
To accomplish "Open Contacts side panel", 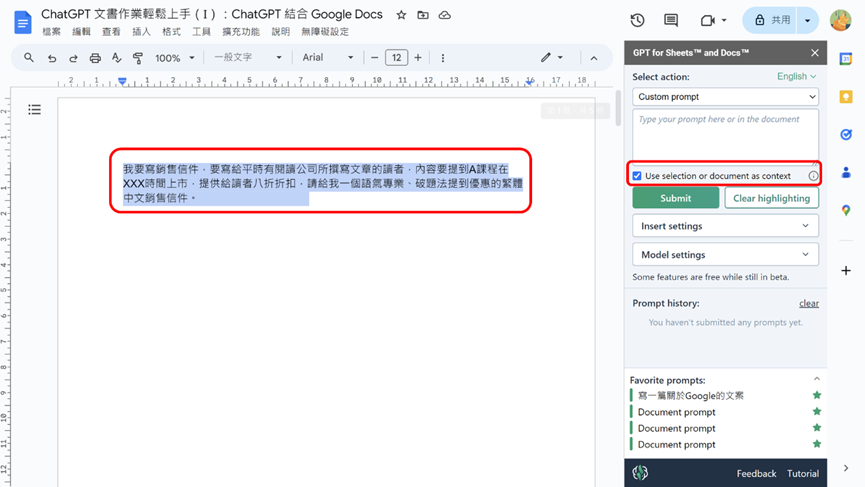I will point(846,173).
